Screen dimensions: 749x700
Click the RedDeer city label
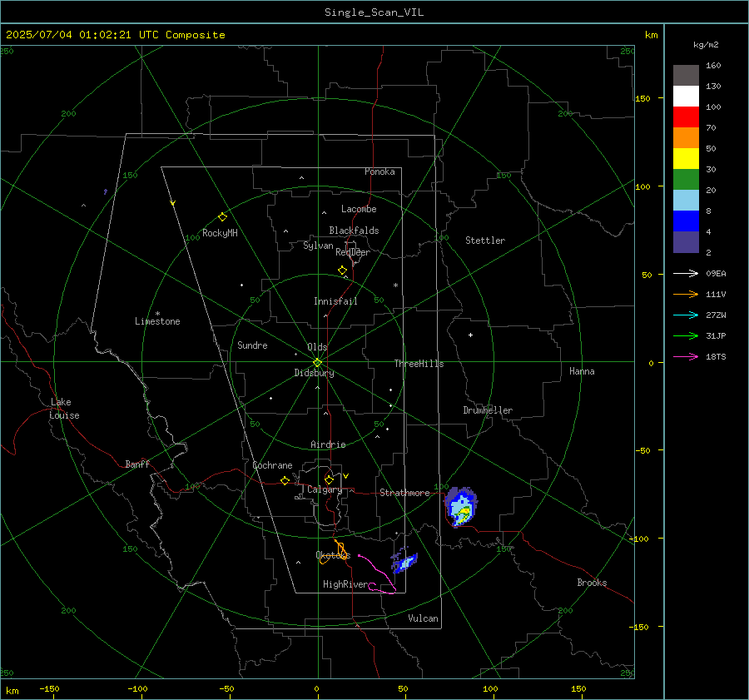(x=353, y=252)
